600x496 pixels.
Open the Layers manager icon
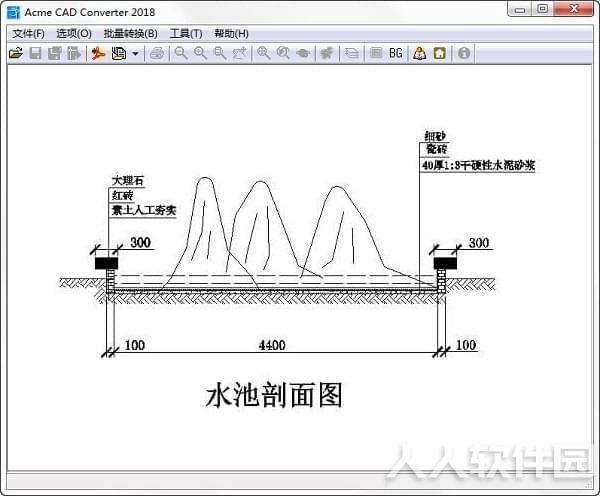352,53
